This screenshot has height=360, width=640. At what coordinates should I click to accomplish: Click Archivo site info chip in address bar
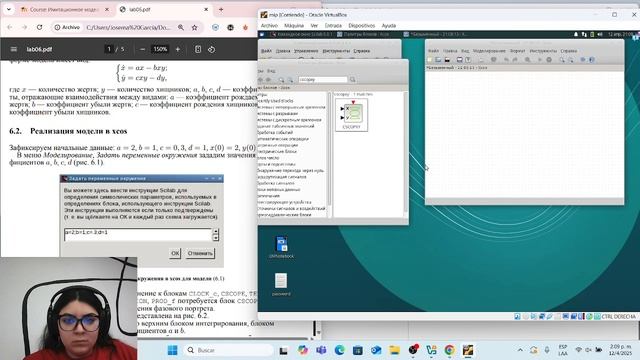coord(67,27)
